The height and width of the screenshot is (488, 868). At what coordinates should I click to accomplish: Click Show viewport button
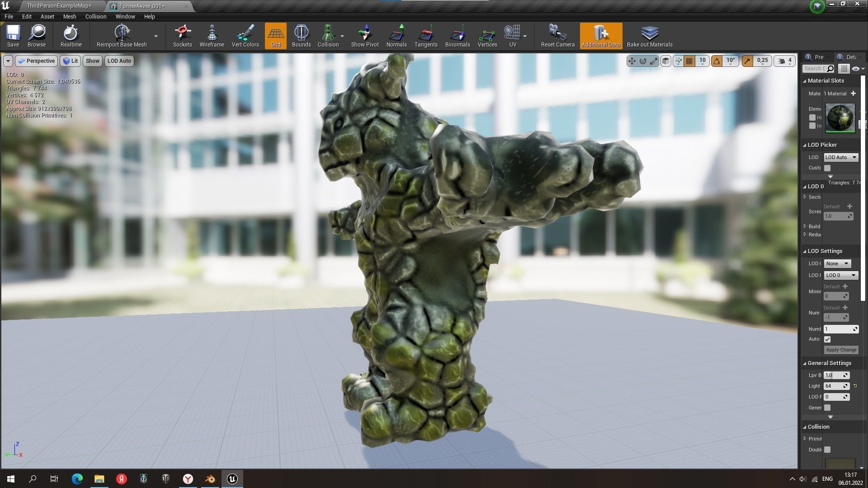pyautogui.click(x=92, y=61)
